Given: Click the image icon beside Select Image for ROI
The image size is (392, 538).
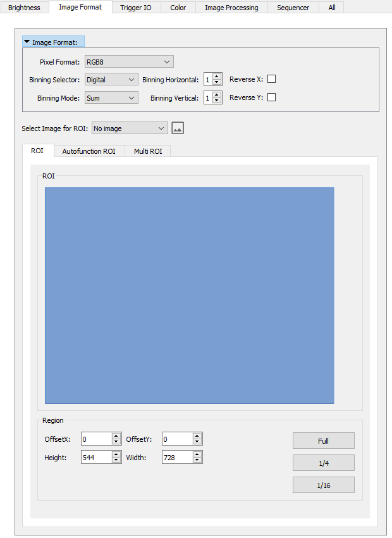Looking at the screenshot, I should (x=178, y=128).
